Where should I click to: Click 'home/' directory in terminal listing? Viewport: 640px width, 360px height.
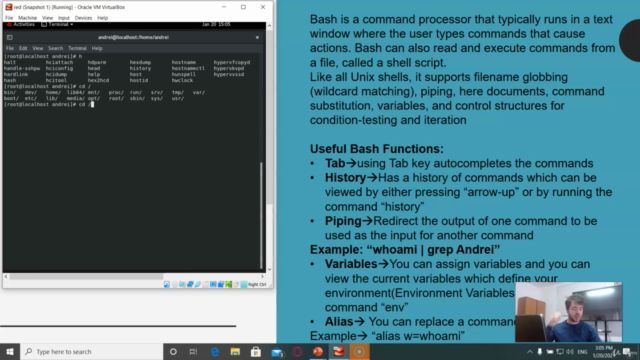coord(53,92)
